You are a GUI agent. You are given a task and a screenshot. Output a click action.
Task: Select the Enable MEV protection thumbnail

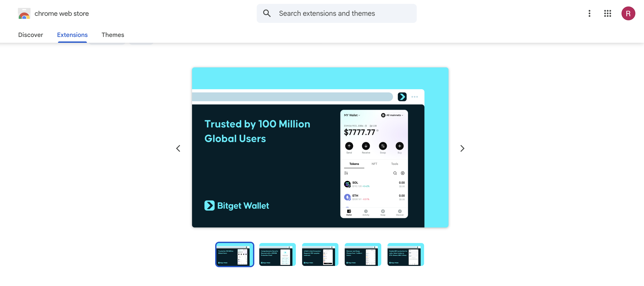pos(405,254)
